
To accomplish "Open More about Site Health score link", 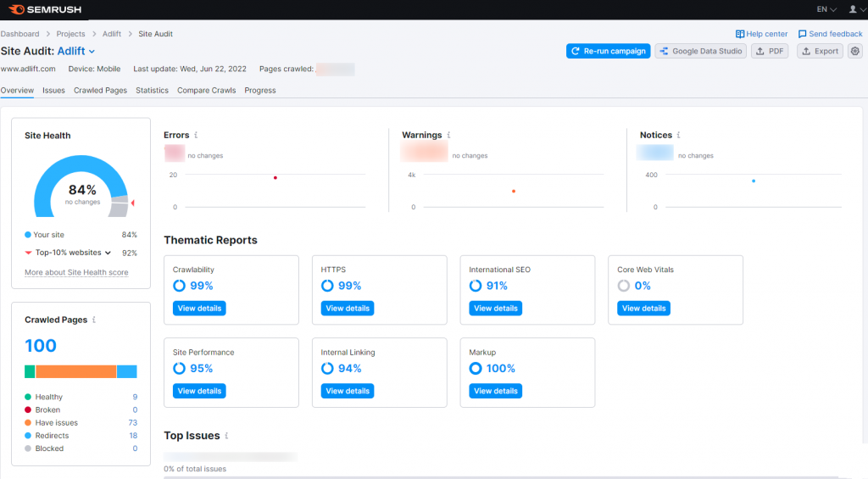I will click(x=76, y=272).
